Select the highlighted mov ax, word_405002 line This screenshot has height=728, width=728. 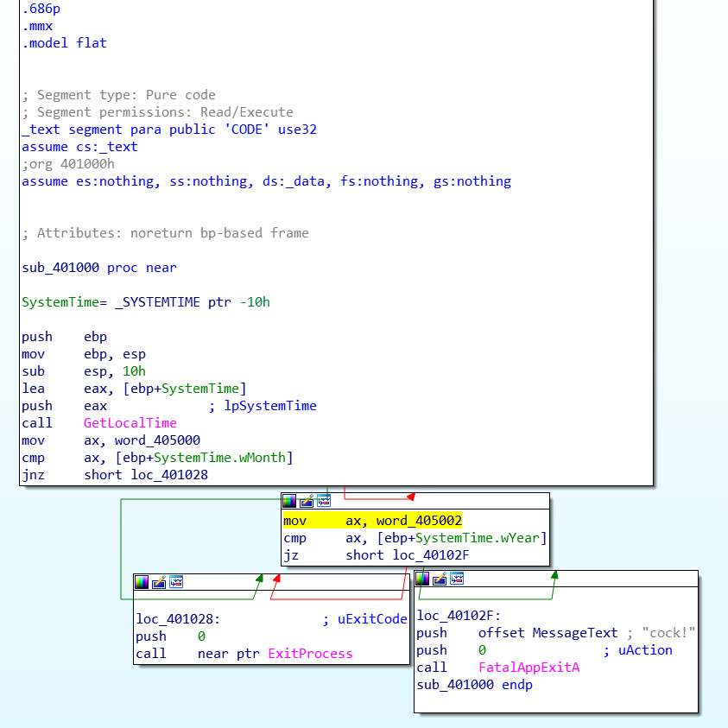[x=372, y=521]
